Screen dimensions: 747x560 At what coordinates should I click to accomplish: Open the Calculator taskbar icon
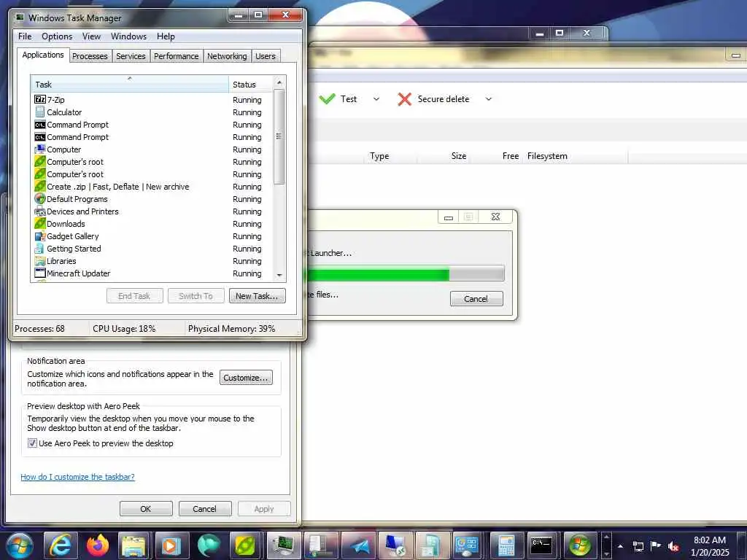tap(506, 545)
